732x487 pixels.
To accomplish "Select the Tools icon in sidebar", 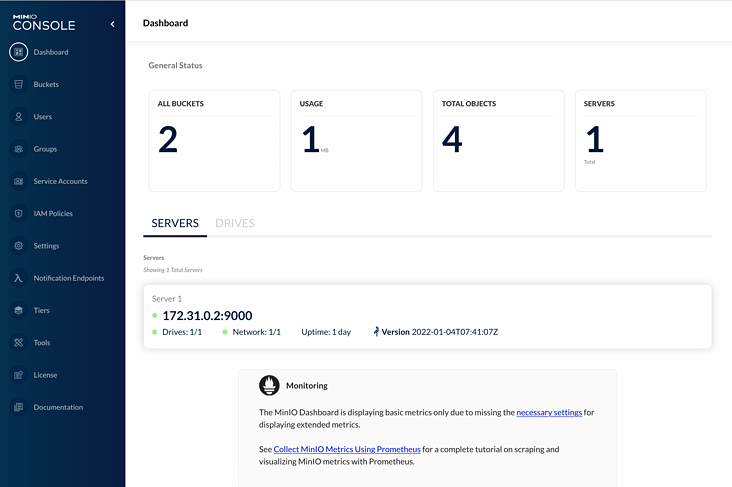I will (x=18, y=342).
